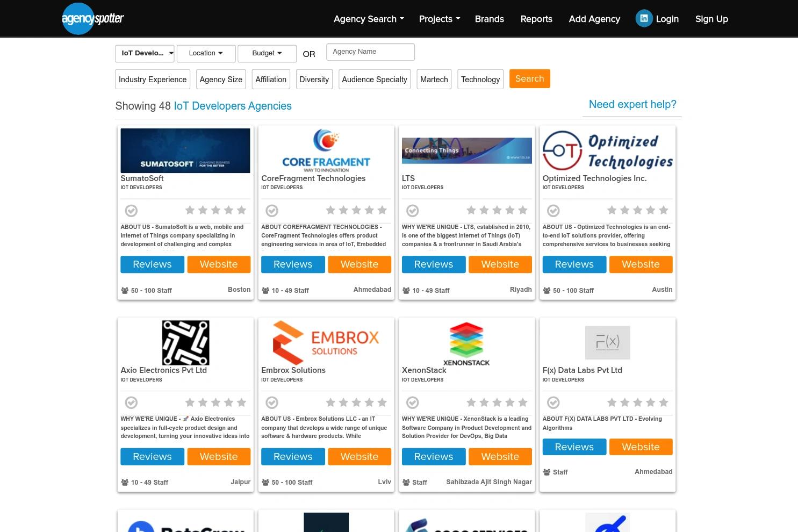This screenshot has width=798, height=532.
Task: Click the star rating on CoreFragment Technologies card
Action: click(356, 210)
